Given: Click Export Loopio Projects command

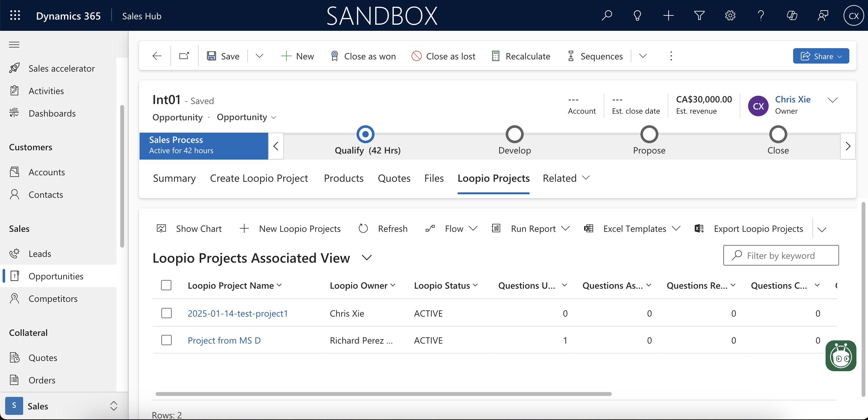Looking at the screenshot, I should pos(749,229).
